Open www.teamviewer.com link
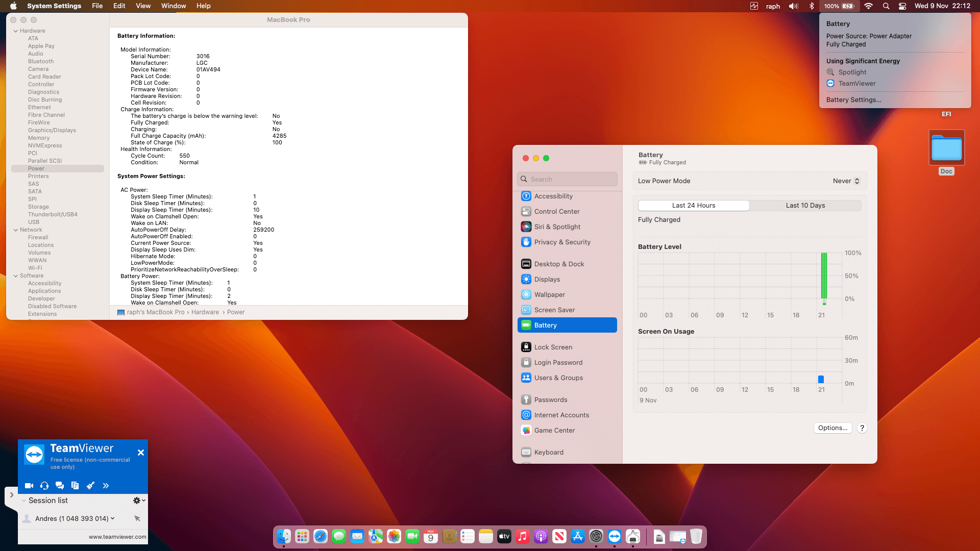 coord(117,537)
